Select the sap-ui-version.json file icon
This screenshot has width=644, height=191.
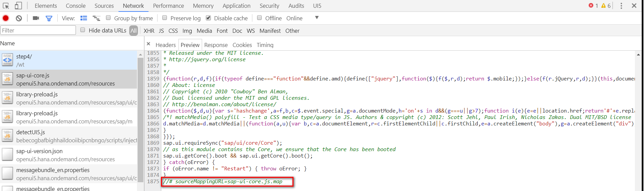(7, 155)
